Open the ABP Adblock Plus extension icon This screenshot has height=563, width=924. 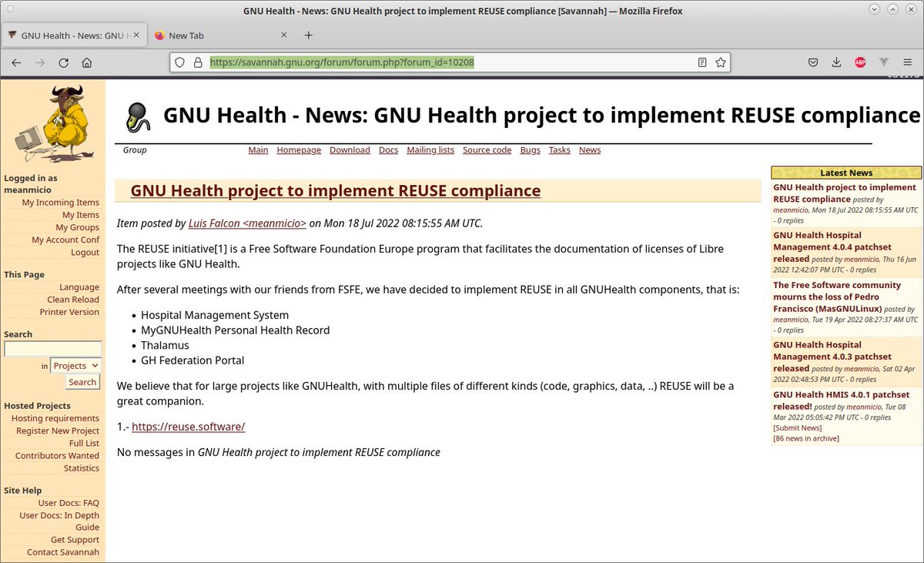860,62
